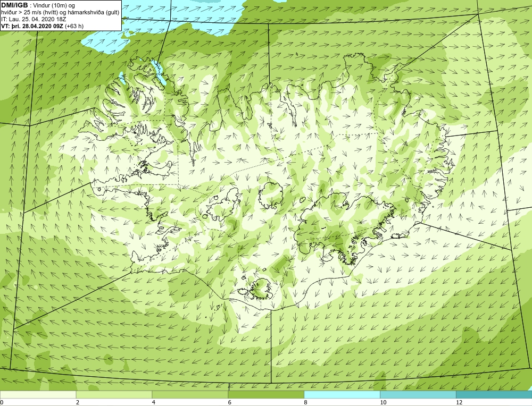The height and width of the screenshot is (406, 532).
Task: Click scale label '12'
Action: [x=459, y=402]
